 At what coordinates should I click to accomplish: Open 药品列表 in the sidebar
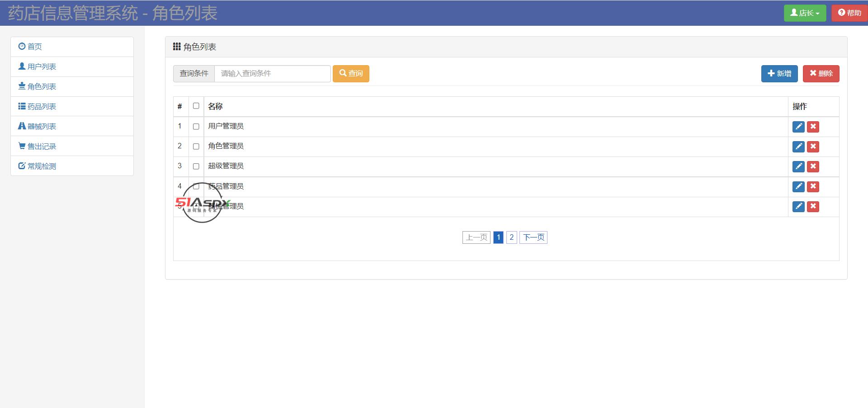(x=42, y=107)
